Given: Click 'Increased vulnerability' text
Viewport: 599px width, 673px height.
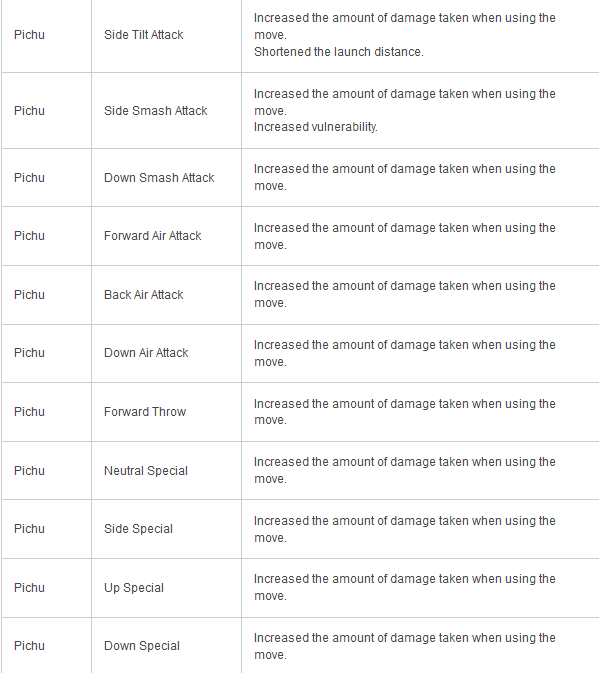Looking at the screenshot, I should click(315, 127).
